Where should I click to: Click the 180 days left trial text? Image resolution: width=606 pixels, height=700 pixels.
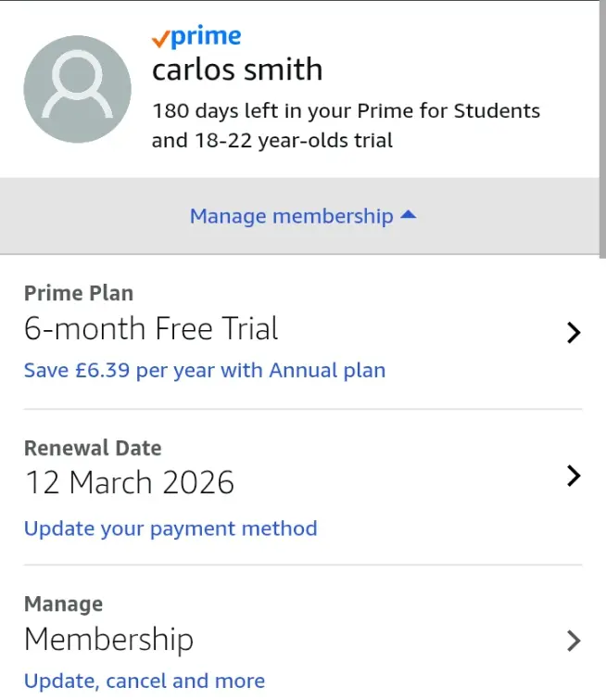[346, 125]
